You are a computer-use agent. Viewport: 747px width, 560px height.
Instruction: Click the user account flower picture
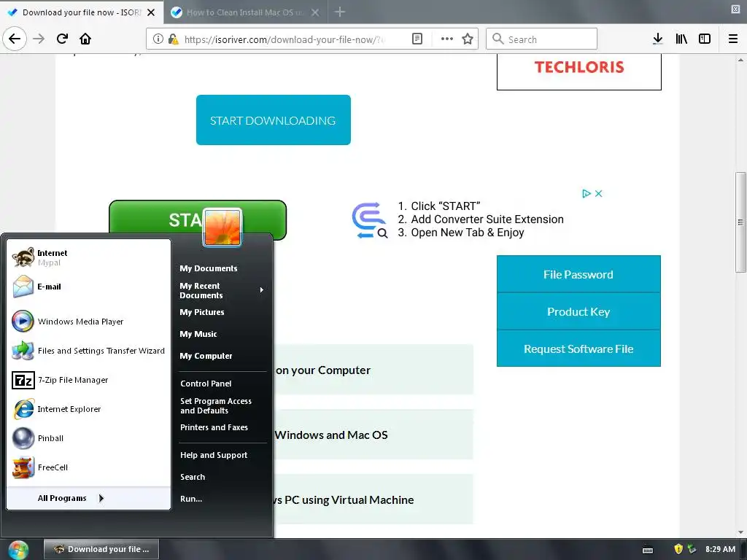(x=222, y=227)
